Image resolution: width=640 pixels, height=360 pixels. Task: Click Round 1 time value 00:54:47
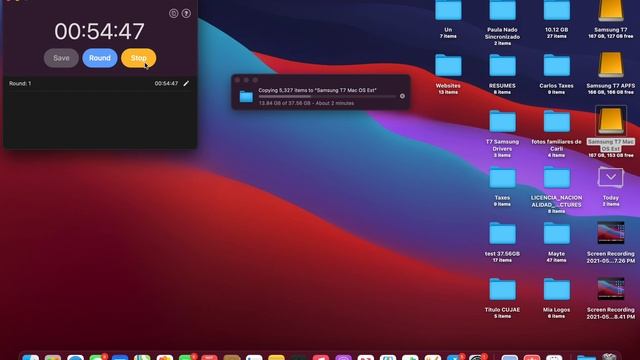[166, 83]
